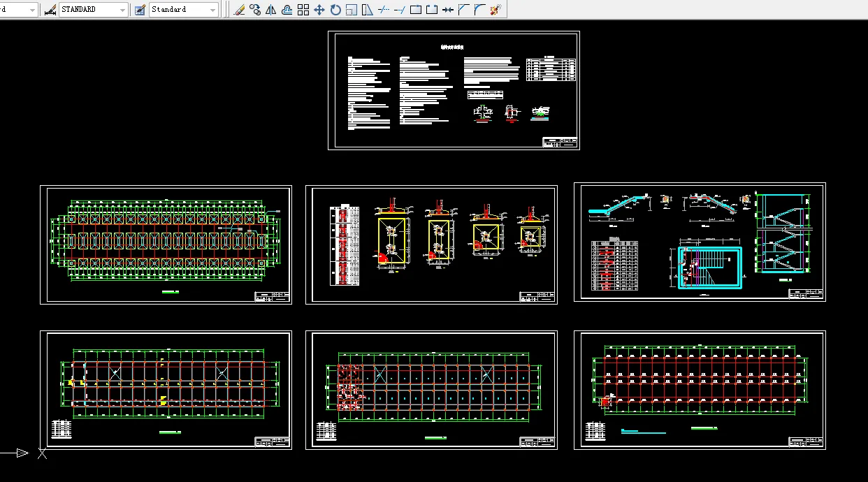Open the Dimension Style manager icon
This screenshot has width=868, height=482.
coord(50,10)
